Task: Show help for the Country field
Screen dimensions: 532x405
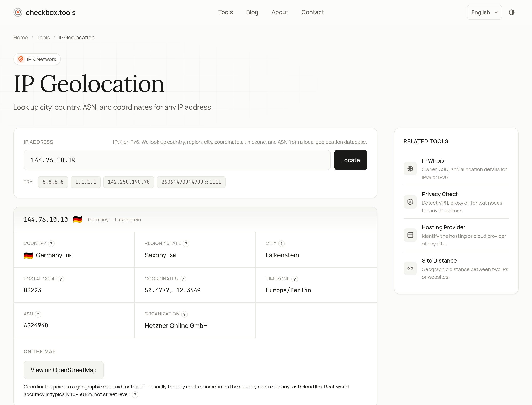Action: (x=51, y=244)
